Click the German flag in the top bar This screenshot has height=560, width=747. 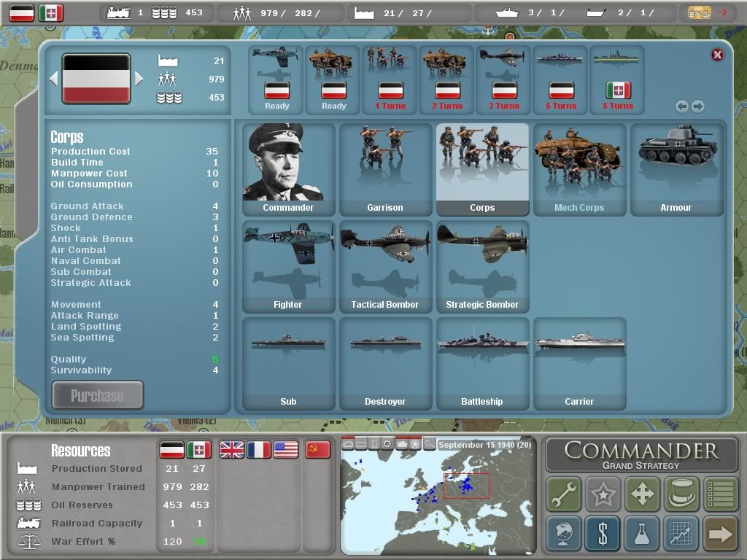coord(22,13)
